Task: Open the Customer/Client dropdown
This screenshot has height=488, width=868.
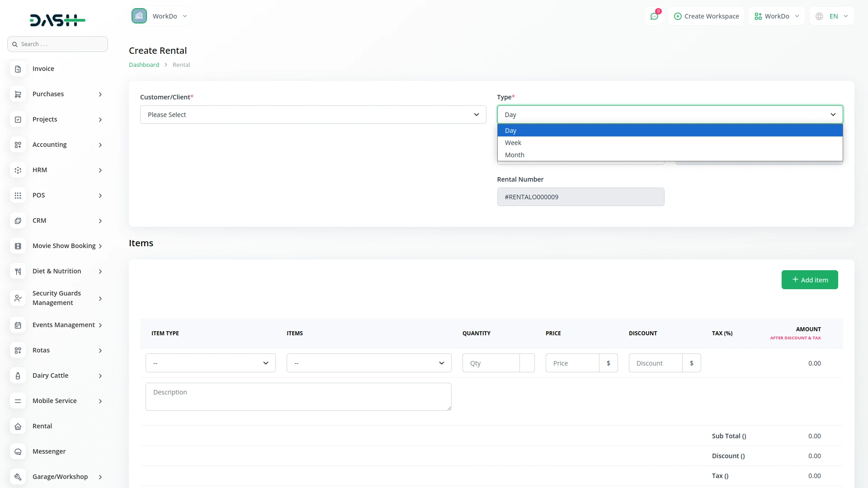Action: [313, 115]
